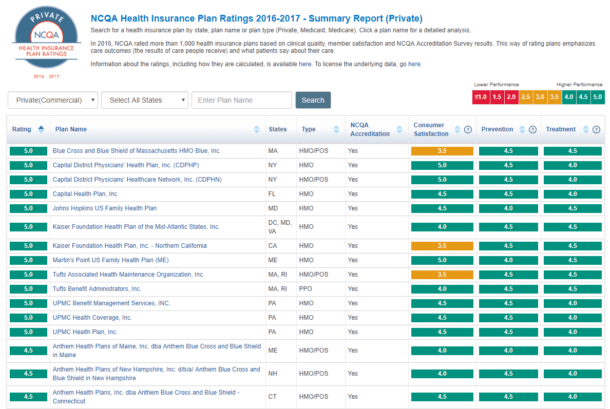Open Anthem Health Plans of New Hampshire plan
This screenshot has height=409, width=610.
[x=156, y=374]
